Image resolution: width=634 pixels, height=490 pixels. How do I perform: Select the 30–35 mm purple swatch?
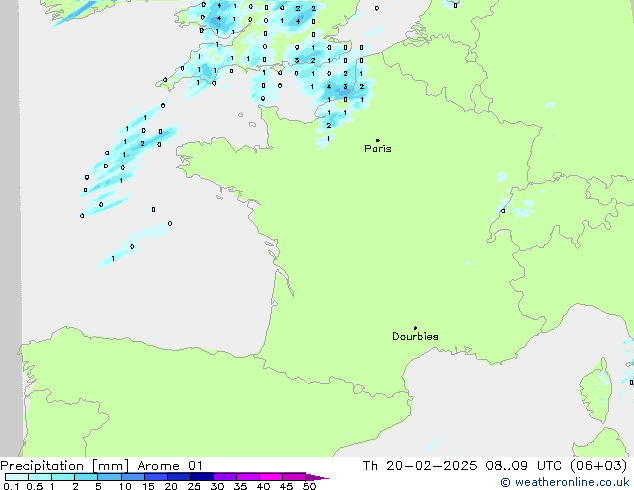pos(224,477)
